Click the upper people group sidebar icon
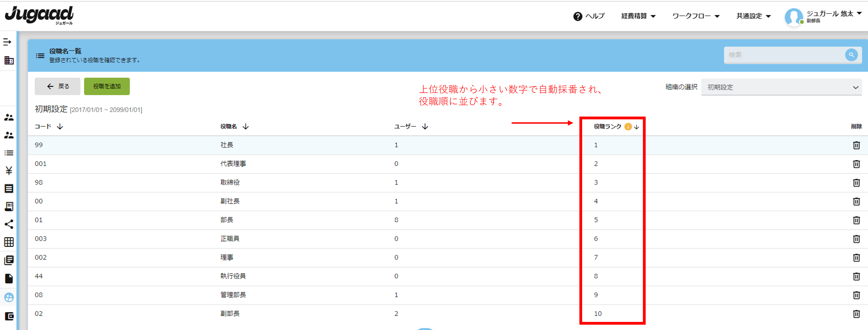Viewport: 868px width, 330px height. click(x=9, y=117)
